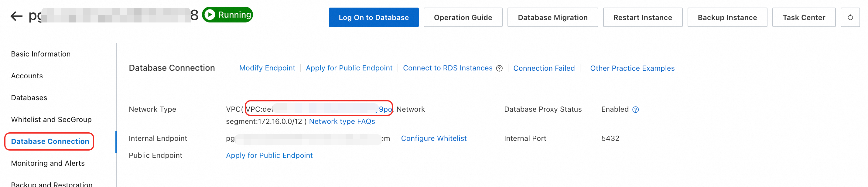This screenshot has width=868, height=187.
Task: Restart the instance
Action: [x=642, y=18]
